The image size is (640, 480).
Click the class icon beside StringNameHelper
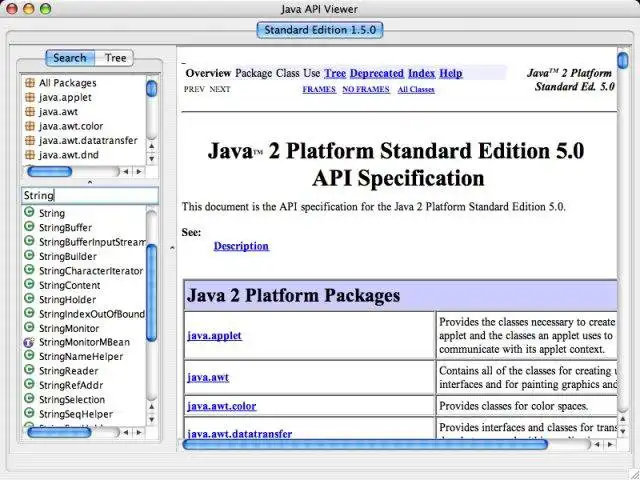29,355
